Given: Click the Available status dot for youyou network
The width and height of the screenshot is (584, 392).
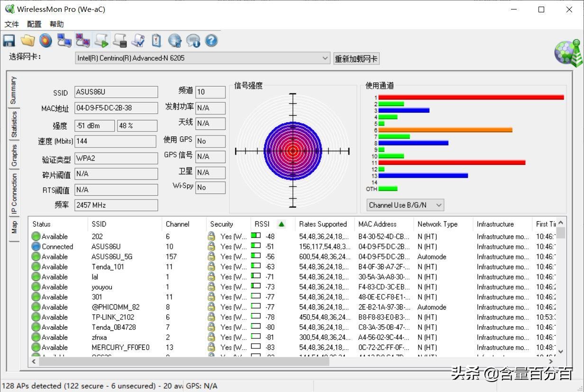Looking at the screenshot, I should pos(36,287).
